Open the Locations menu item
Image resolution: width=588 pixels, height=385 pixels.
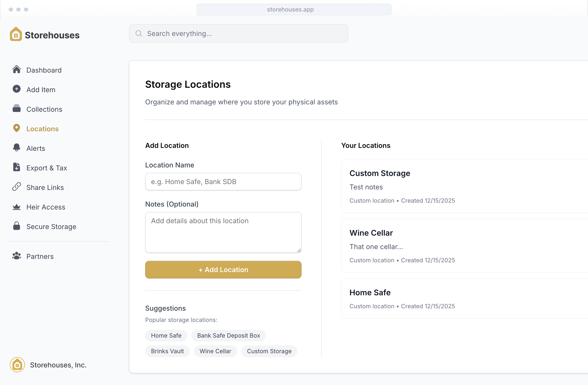pos(42,129)
